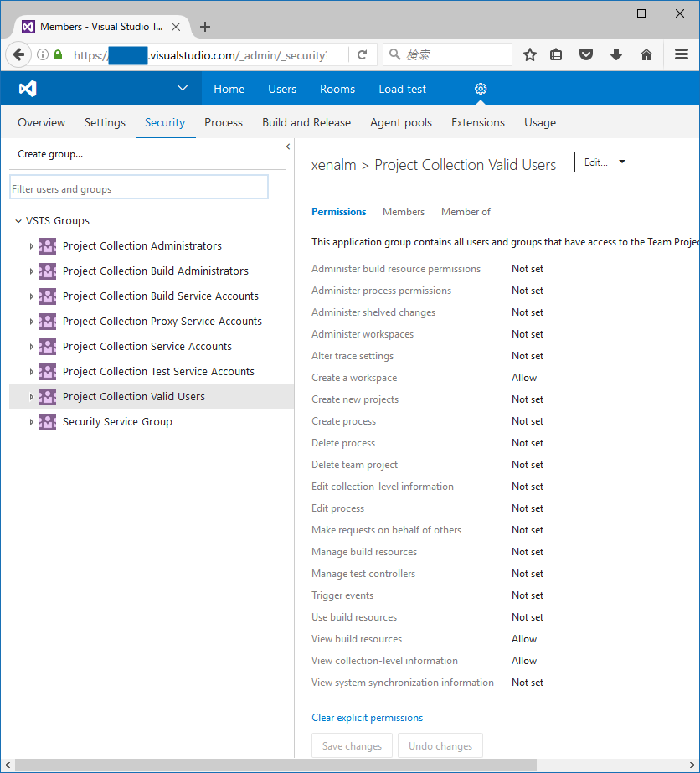Expand the Project Collection Proxy Service Accounts node
This screenshot has height=773, width=700.
[32, 322]
